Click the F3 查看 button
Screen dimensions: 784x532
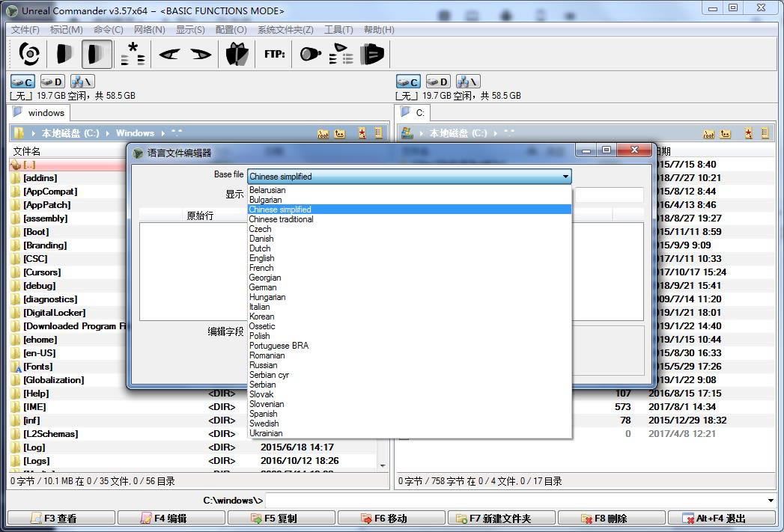pos(61,519)
